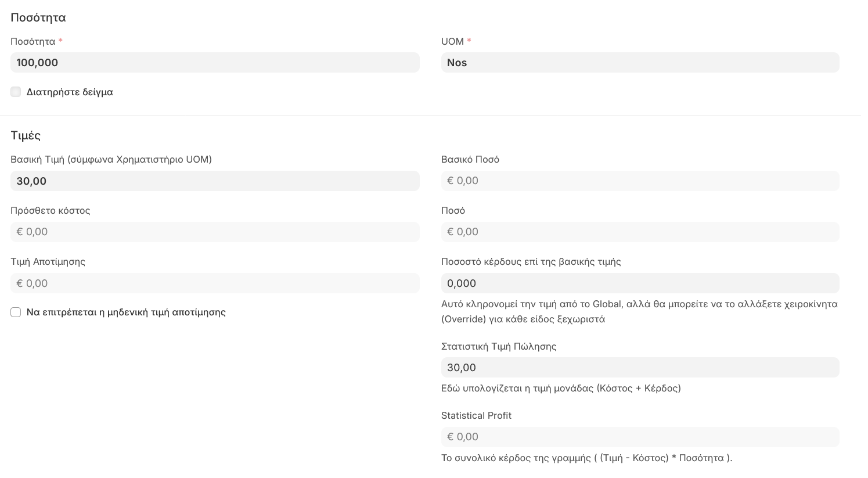The width and height of the screenshot is (868, 478).
Task: Focus the Βασική Τιμή input field
Action: point(215,181)
